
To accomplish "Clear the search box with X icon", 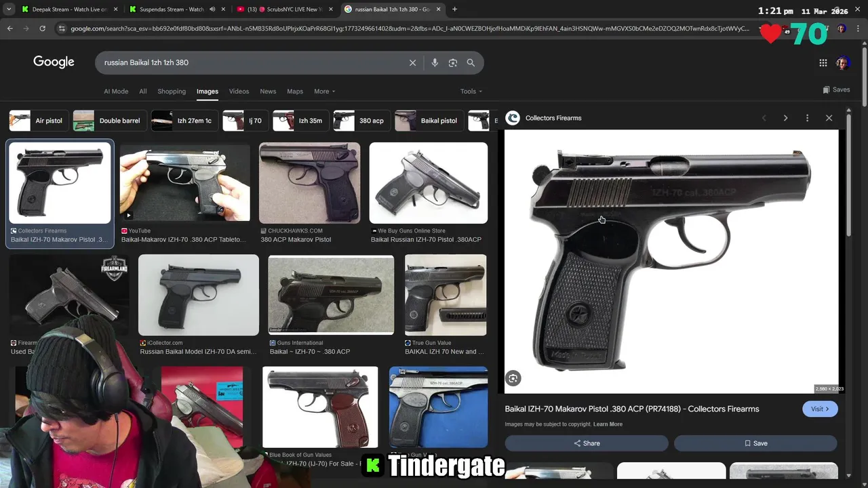I will point(412,62).
